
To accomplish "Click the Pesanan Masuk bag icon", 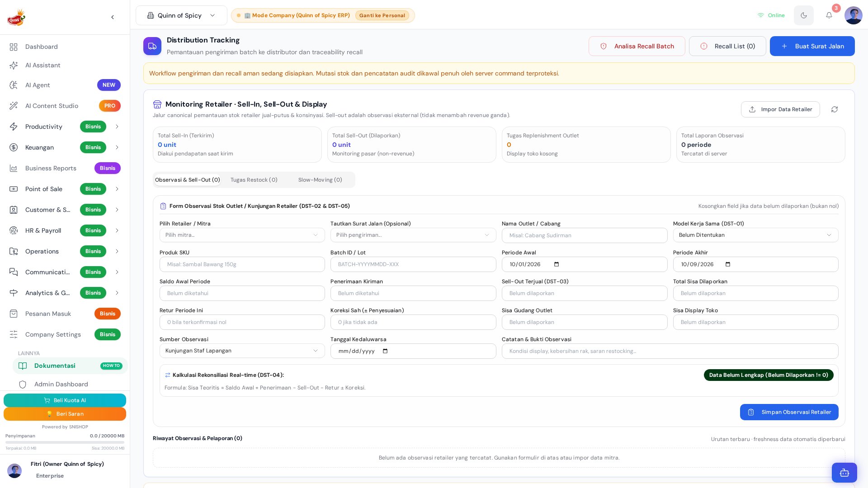I will 14,314.
